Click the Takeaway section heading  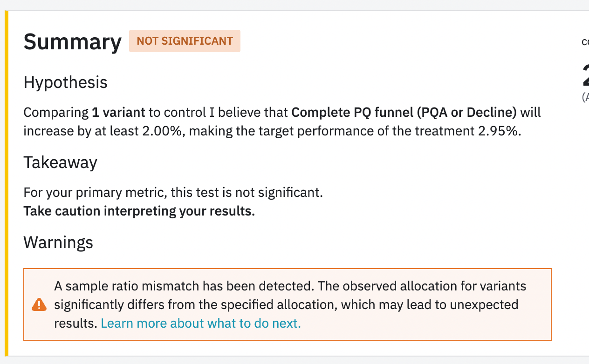point(61,162)
